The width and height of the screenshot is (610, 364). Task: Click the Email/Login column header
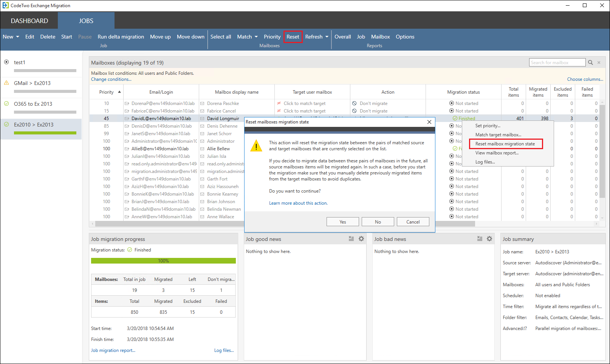point(161,92)
